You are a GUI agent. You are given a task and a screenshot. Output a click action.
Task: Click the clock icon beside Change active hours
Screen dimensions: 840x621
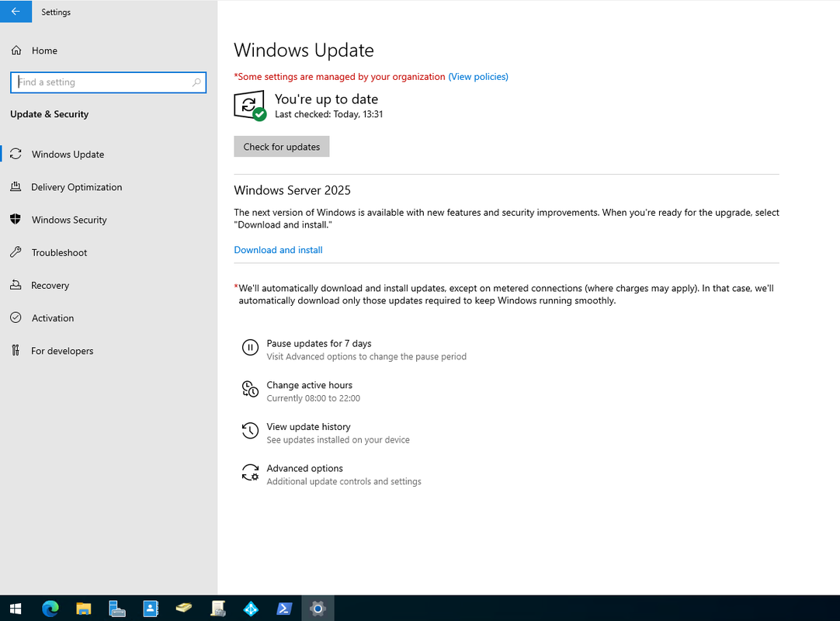coord(250,389)
